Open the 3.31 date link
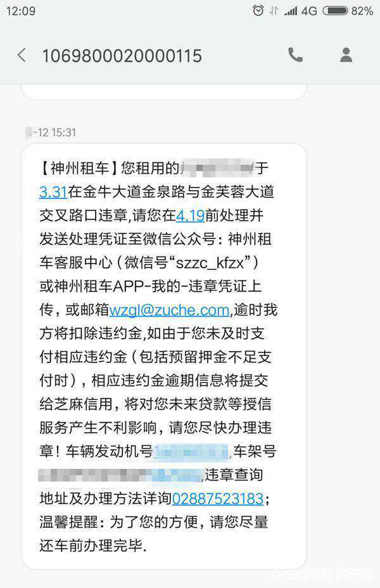Viewport: 380px width, 588px height. (53, 193)
